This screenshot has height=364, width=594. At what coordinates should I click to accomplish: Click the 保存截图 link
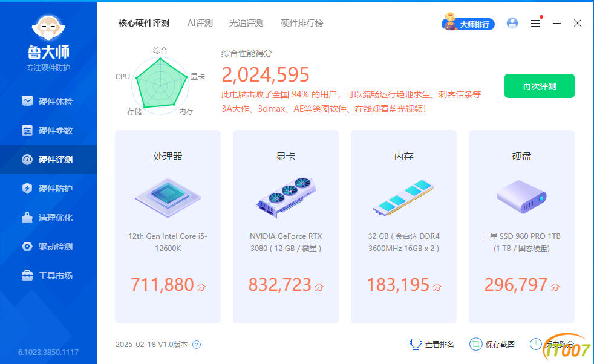pos(492,344)
